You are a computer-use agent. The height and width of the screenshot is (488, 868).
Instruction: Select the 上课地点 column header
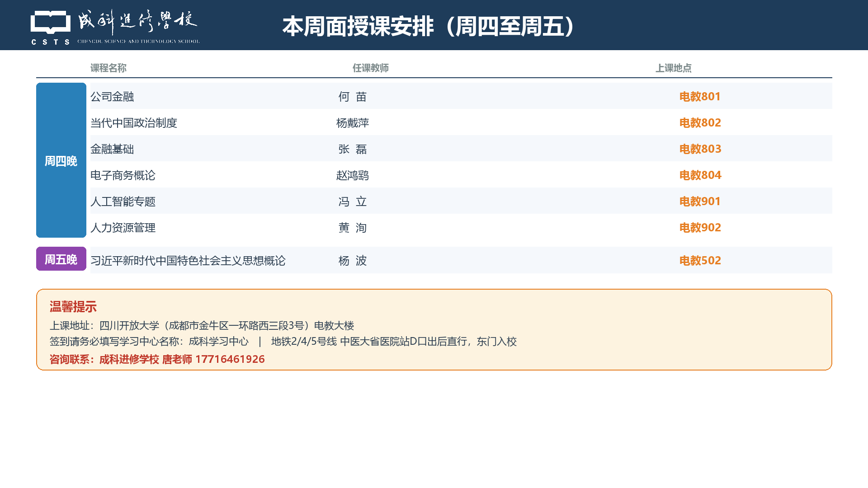coord(674,68)
